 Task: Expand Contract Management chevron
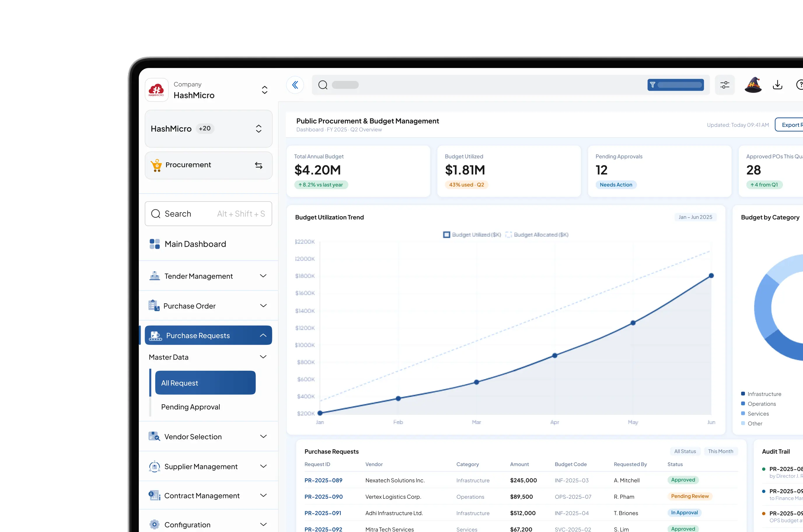(x=263, y=495)
